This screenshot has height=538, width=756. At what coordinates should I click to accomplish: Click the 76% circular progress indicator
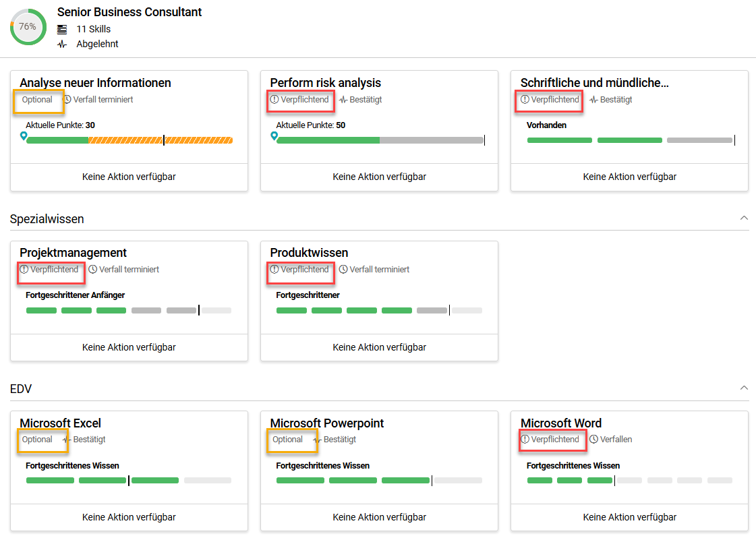(x=28, y=27)
